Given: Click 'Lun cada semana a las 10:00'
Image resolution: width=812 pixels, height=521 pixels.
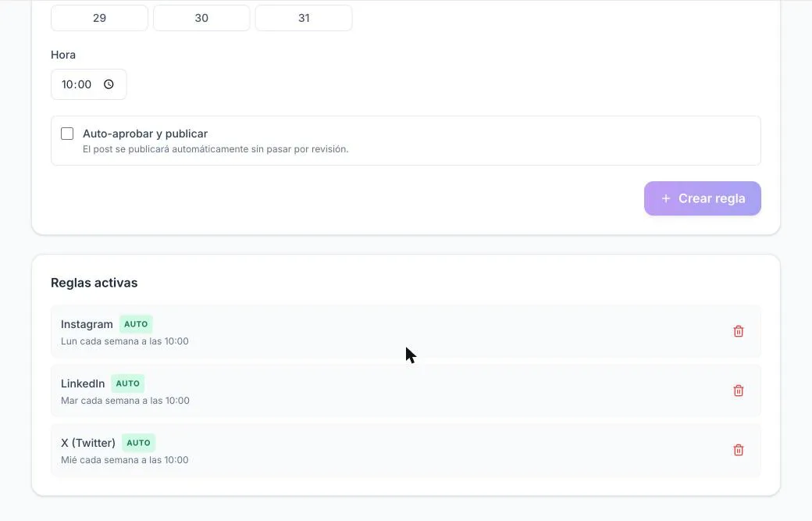Looking at the screenshot, I should click(x=125, y=341).
